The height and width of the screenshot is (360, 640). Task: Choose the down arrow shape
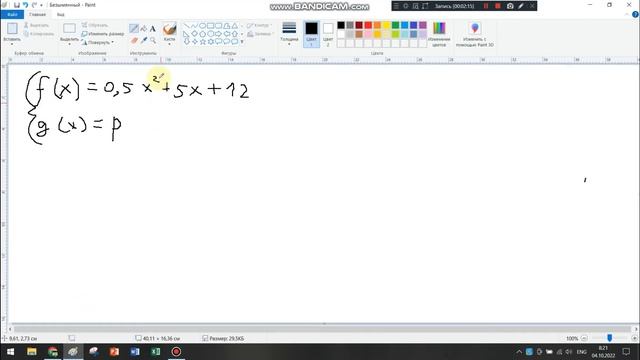[x=187, y=42]
